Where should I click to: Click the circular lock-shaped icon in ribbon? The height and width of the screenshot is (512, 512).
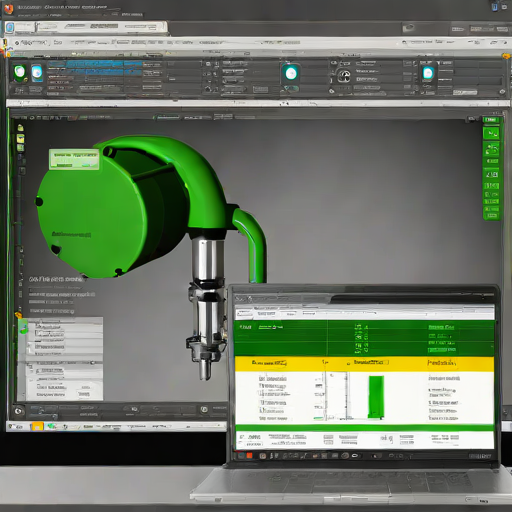click(x=344, y=76)
